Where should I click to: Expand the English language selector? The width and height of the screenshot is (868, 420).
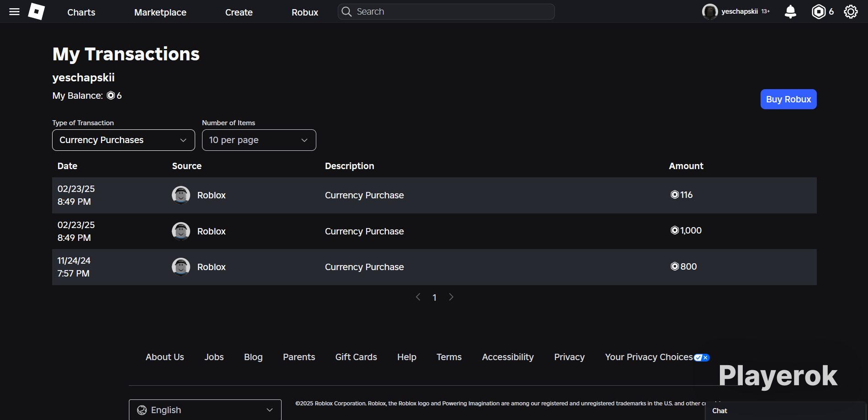tap(205, 410)
